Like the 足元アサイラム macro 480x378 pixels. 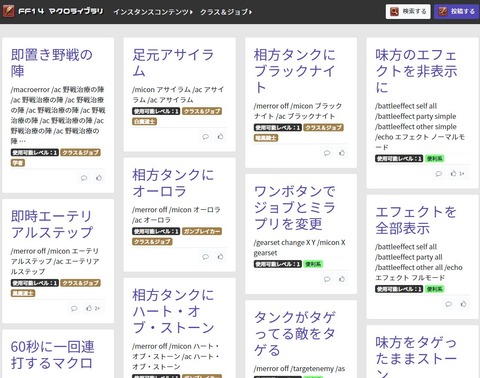point(221,136)
